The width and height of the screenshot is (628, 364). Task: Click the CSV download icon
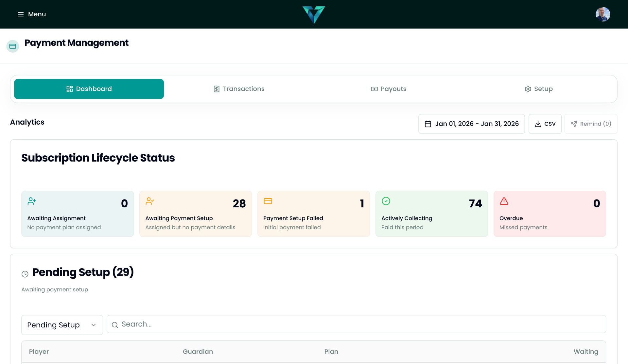click(538, 124)
